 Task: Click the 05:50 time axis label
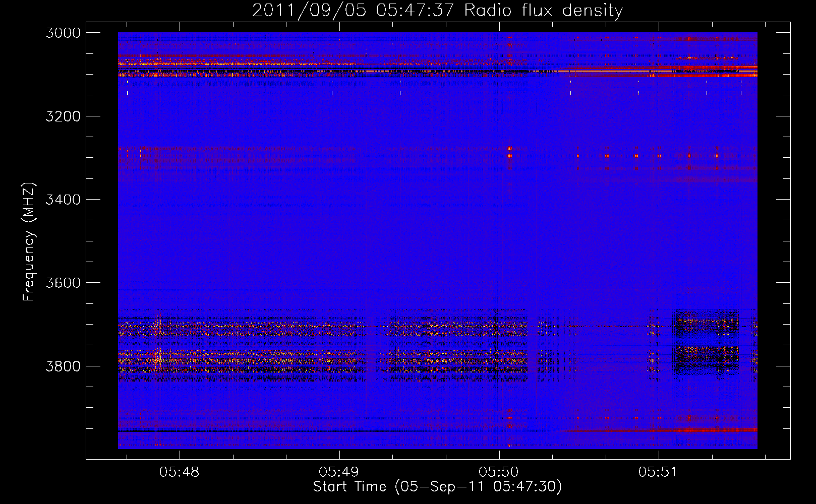[x=499, y=472]
